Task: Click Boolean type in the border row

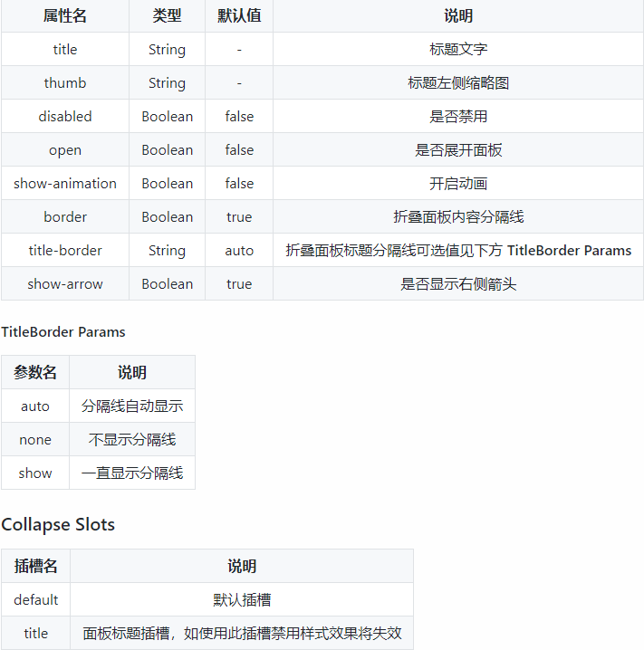Action: (x=168, y=216)
